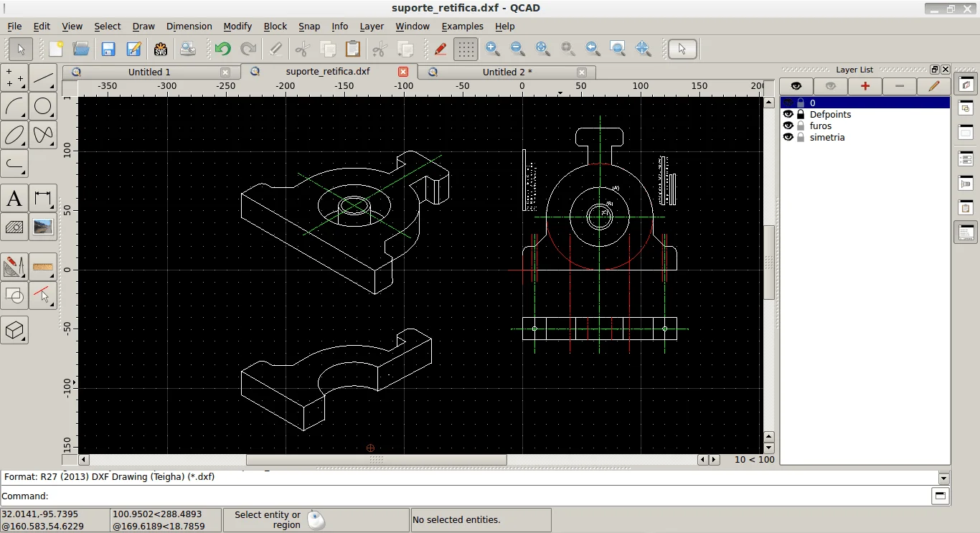Click the Save floppy disk icon

pos(108,49)
